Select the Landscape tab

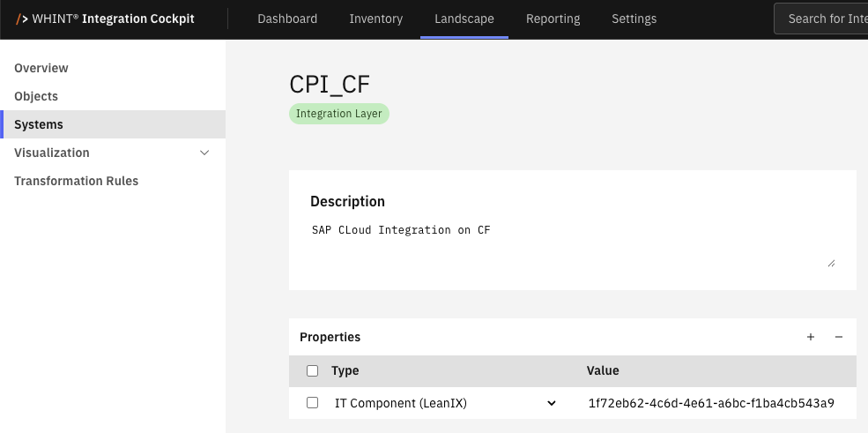tap(464, 19)
